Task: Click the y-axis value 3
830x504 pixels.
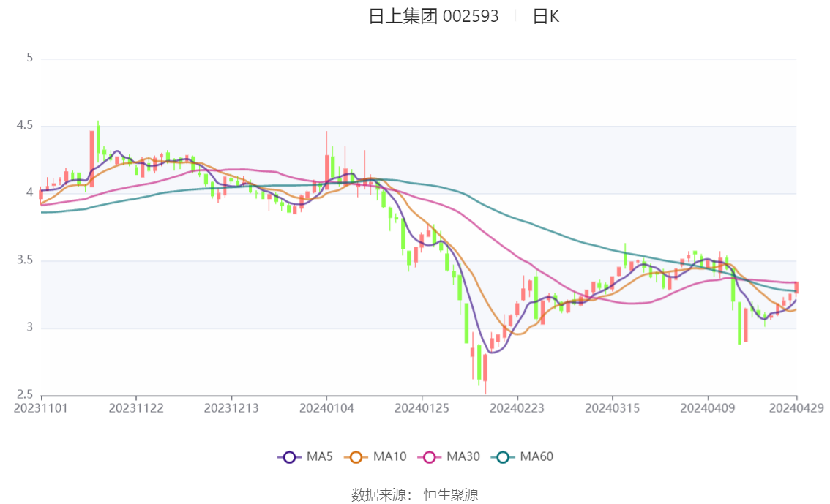Action: 30,328
